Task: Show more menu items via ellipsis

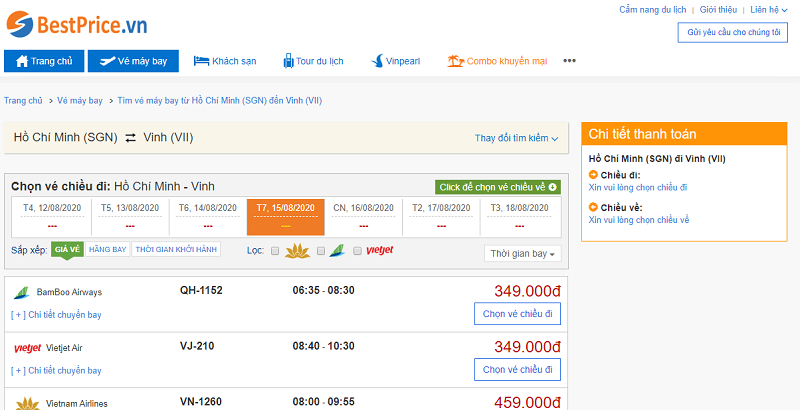Action: (569, 61)
